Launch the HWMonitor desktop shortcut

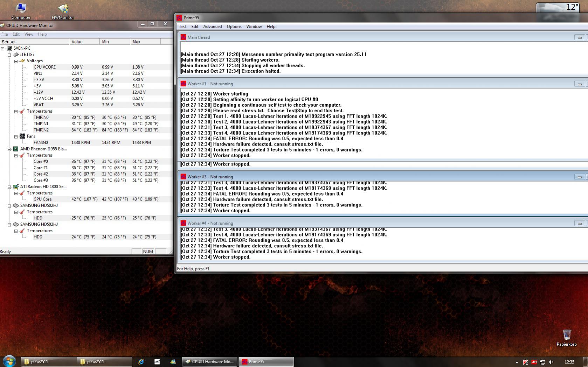[63, 11]
